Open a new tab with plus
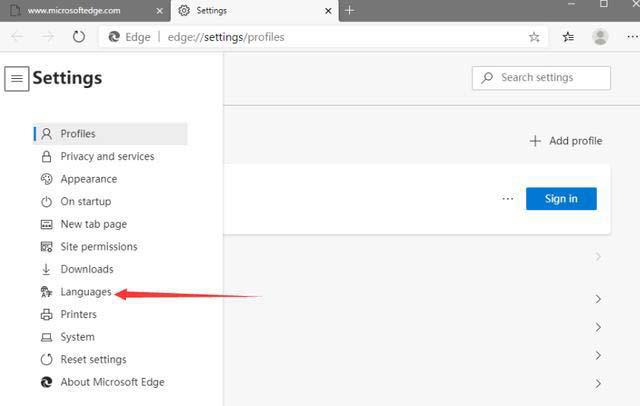640x406 pixels. pos(349,10)
